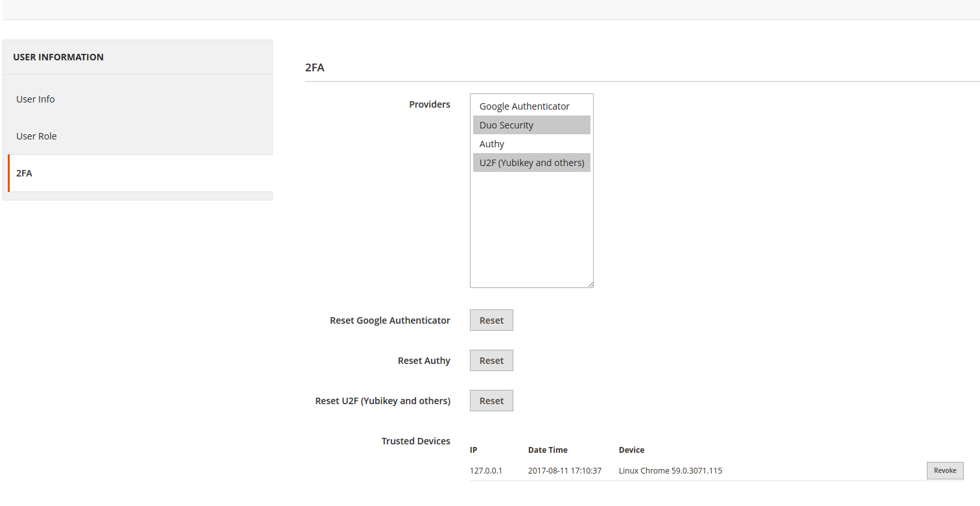This screenshot has width=980, height=506.
Task: Click the USER INFORMATION panel header
Action: (x=58, y=57)
